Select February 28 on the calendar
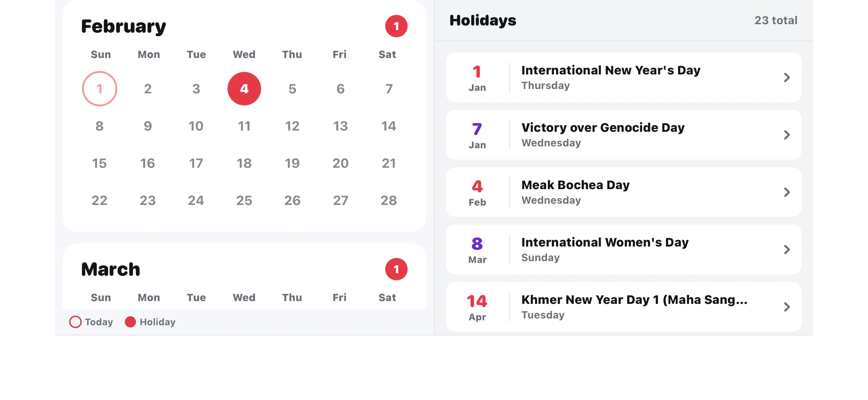Image resolution: width=868 pixels, height=400 pixels. [x=388, y=200]
